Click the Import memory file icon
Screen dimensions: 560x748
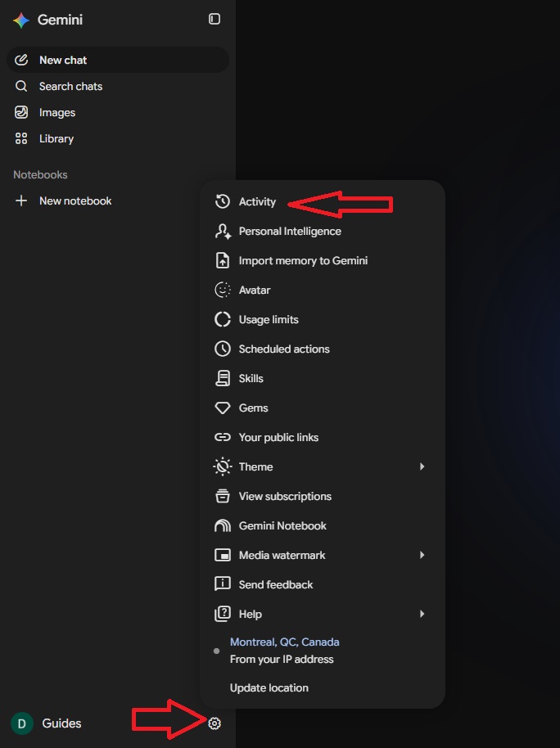click(223, 261)
